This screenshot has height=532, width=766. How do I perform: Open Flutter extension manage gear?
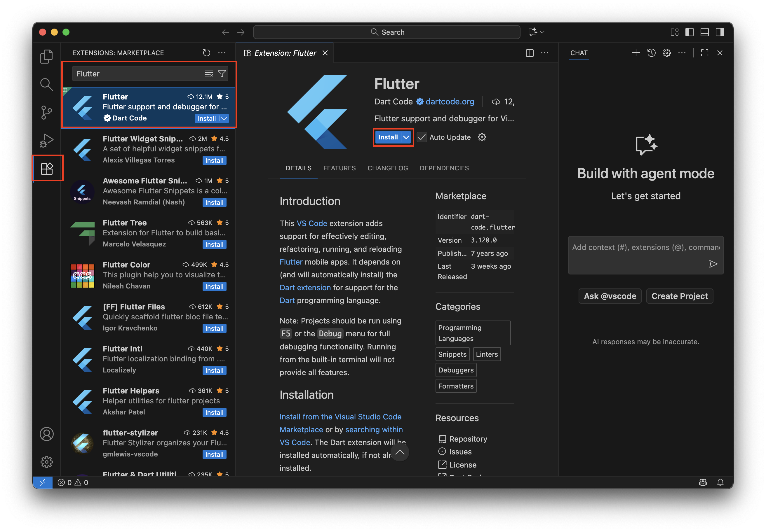pos(482,137)
